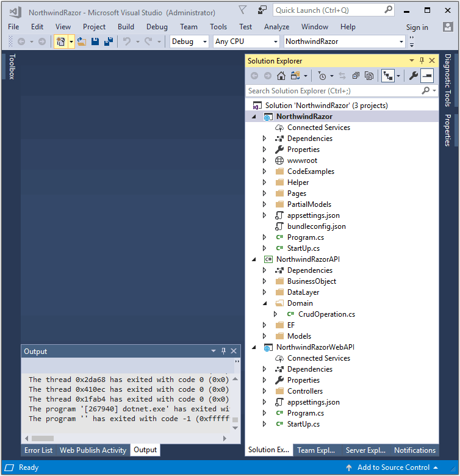Close the Output panel
The image size is (460, 476).
point(234,351)
